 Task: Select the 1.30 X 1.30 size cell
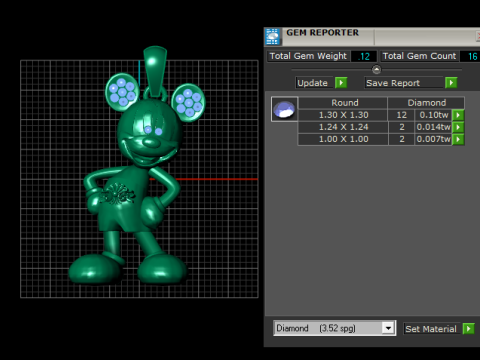(x=343, y=115)
